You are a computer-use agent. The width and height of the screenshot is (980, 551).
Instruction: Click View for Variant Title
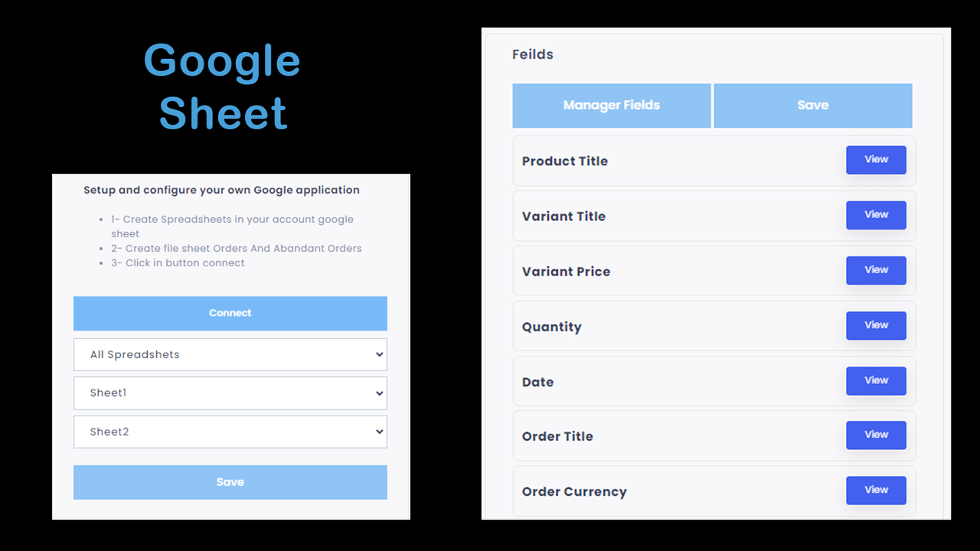coord(875,215)
